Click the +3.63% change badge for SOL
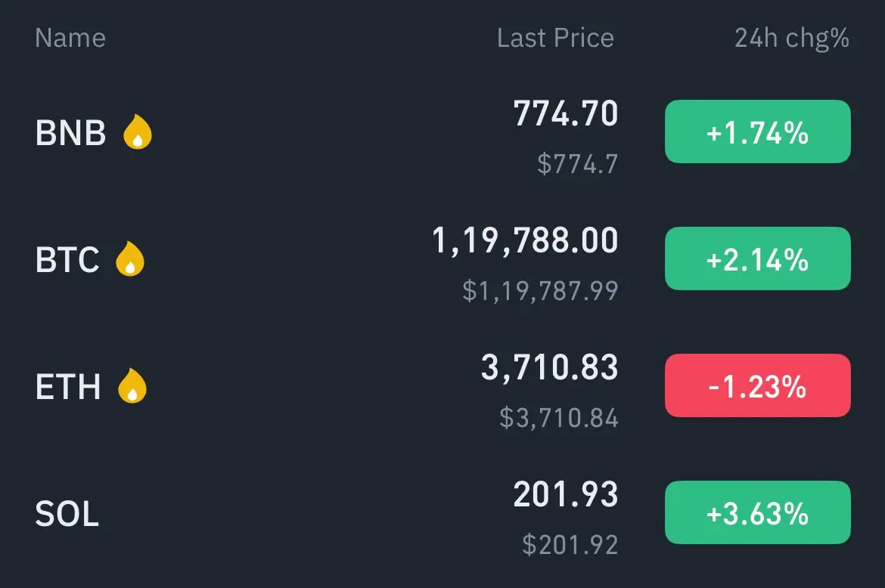This screenshot has width=885, height=588. pos(757,512)
